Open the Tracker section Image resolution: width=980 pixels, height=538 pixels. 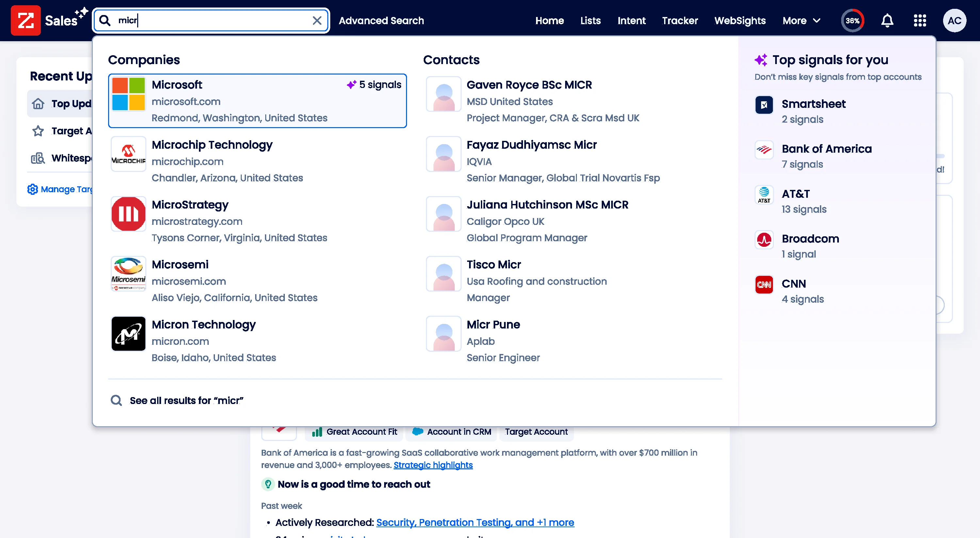pos(680,21)
